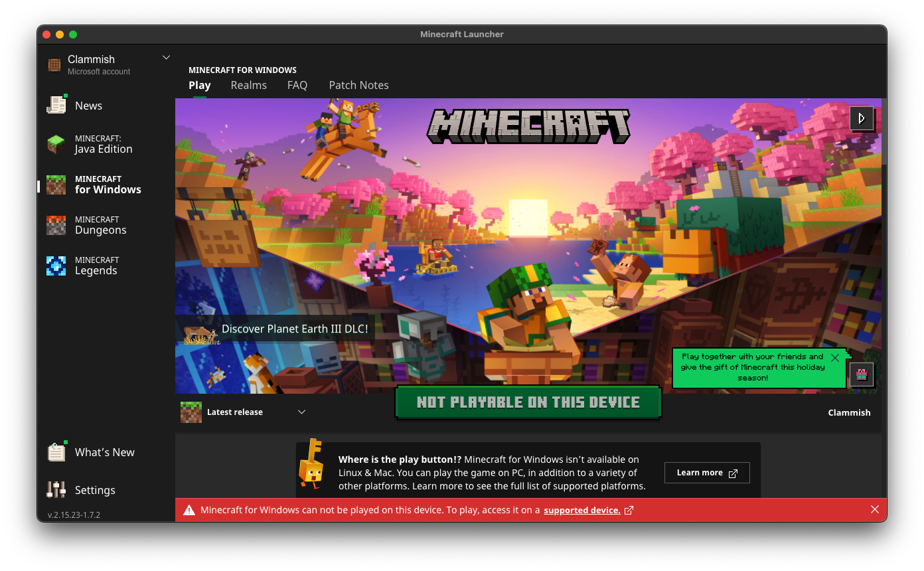
Task: Open the Patch Notes tab
Action: coord(359,85)
